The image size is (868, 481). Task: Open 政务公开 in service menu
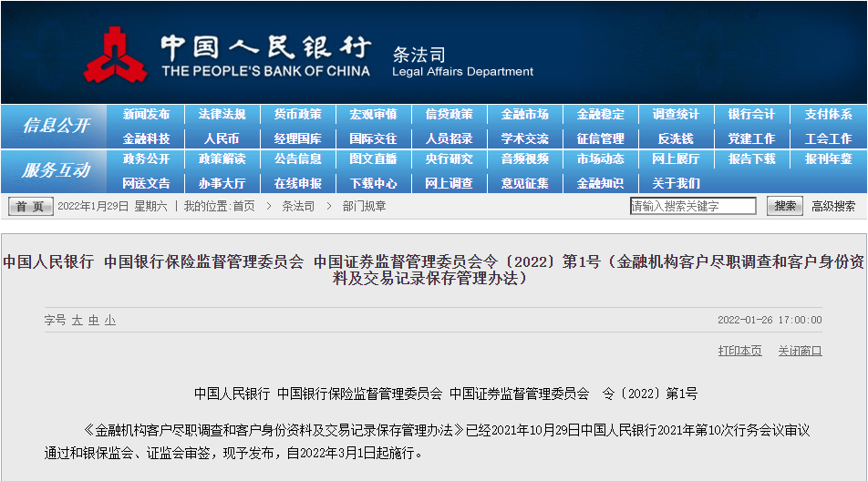pyautogui.click(x=146, y=159)
